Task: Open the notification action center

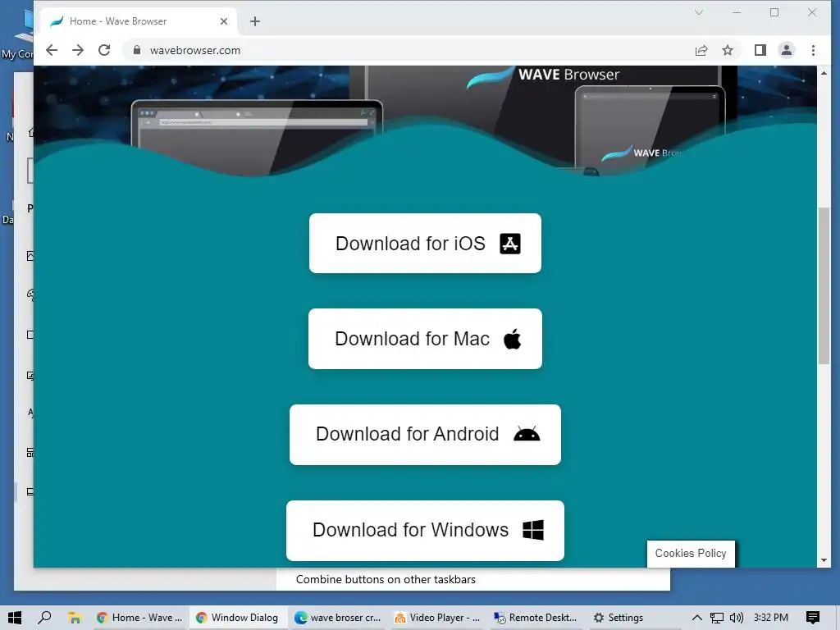Action: click(813, 618)
